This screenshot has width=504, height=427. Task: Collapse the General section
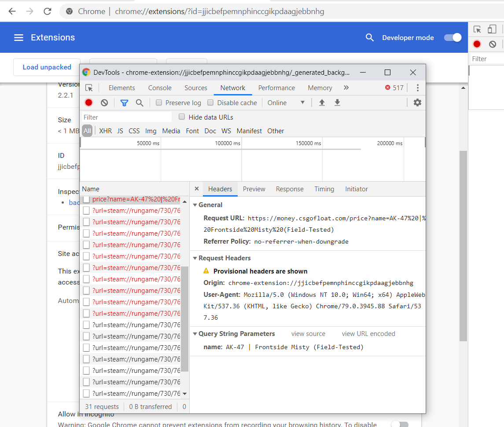tap(195, 205)
